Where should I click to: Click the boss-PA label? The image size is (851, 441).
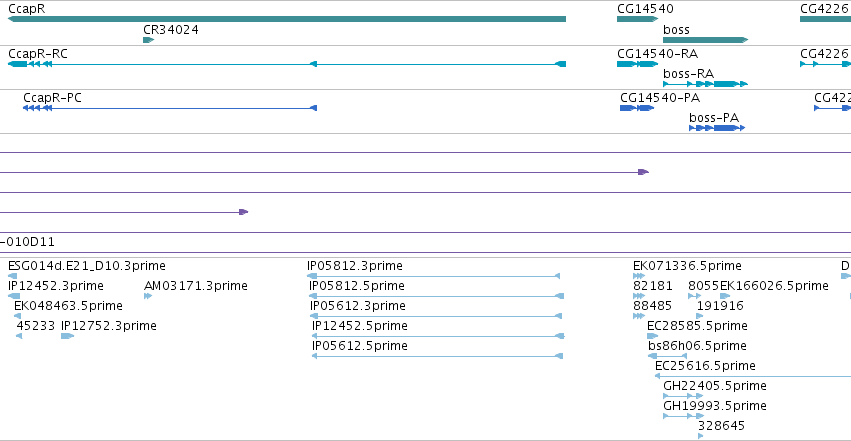714,118
